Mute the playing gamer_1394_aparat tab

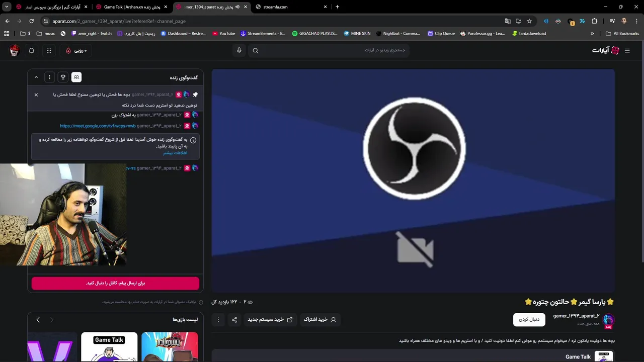pos(237,7)
